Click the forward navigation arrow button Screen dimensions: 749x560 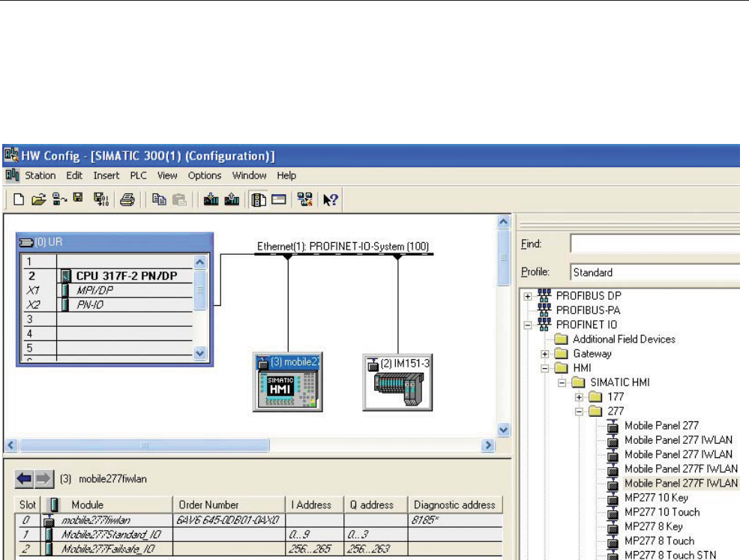point(43,478)
